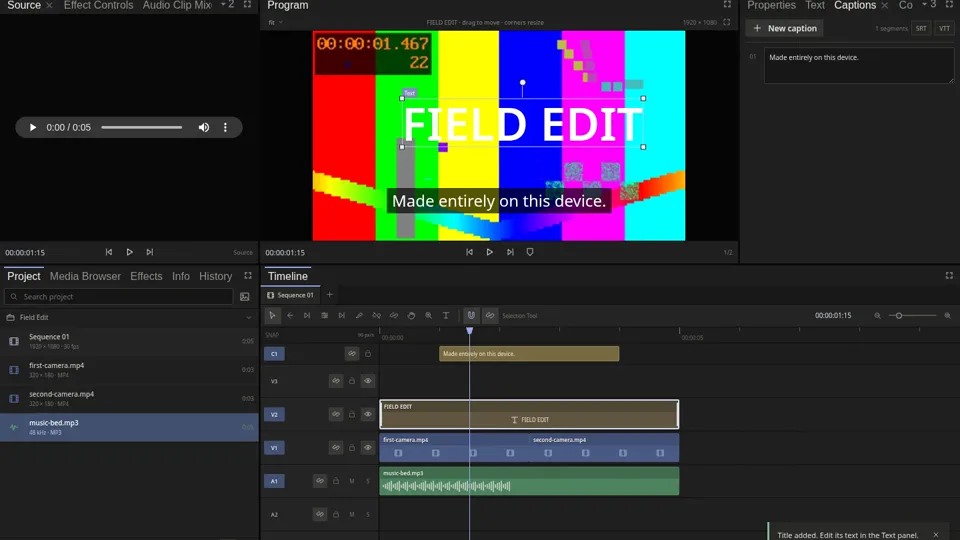
Task: Mute the A2 audio track
Action: click(x=352, y=514)
